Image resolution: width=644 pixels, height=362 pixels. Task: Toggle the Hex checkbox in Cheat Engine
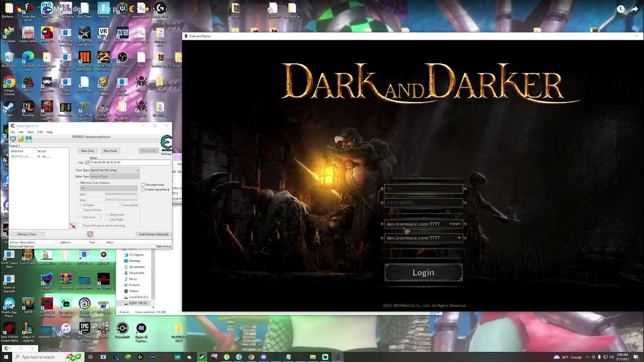tap(87, 162)
